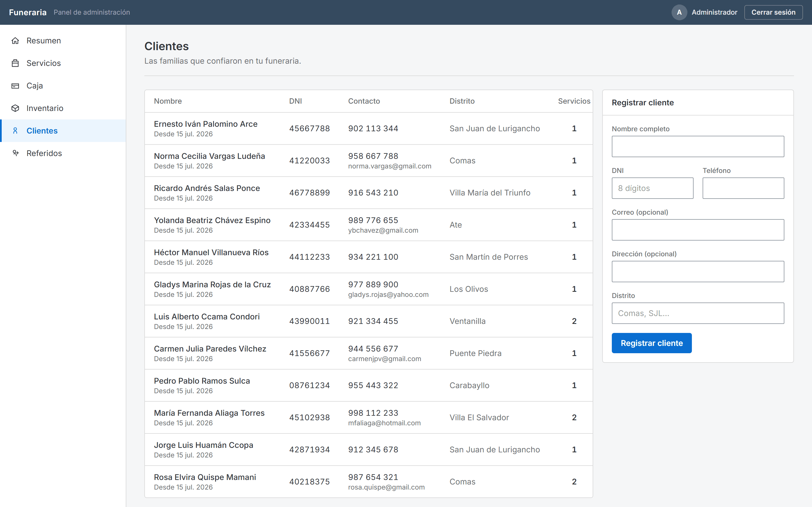Select the Luis Alberto Ccama Condori row
Screen dimensions: 812x507
[x=369, y=321]
